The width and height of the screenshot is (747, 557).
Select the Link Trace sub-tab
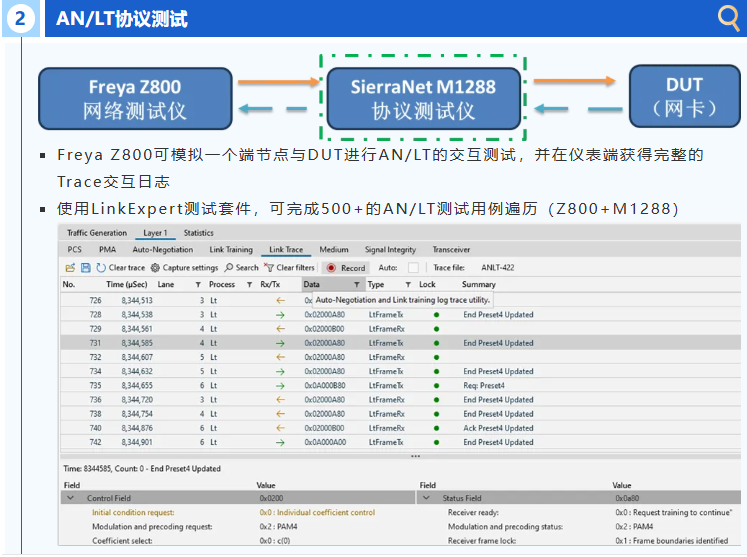click(x=286, y=250)
